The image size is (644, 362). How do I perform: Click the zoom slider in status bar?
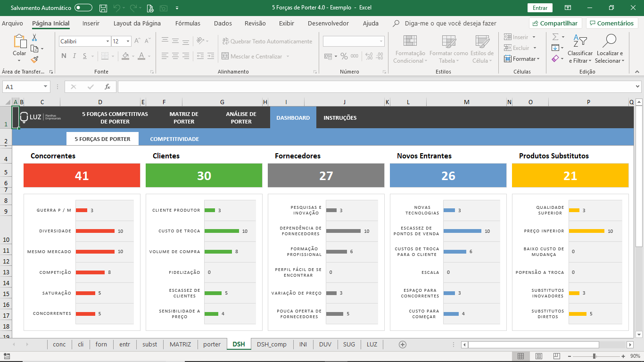[x=594, y=356]
